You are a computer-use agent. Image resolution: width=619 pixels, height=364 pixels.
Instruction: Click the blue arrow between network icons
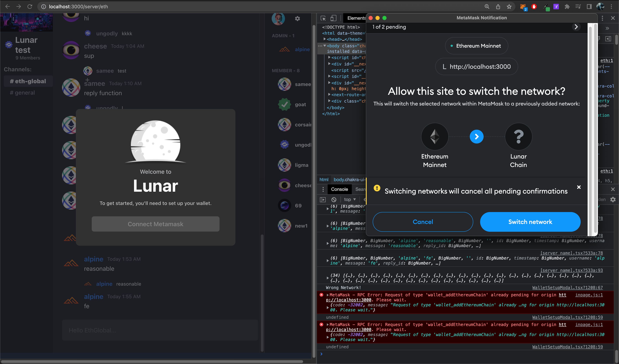point(477,137)
